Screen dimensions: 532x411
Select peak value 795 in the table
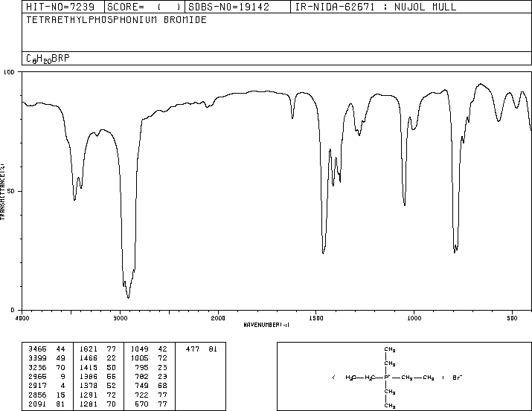(142, 367)
